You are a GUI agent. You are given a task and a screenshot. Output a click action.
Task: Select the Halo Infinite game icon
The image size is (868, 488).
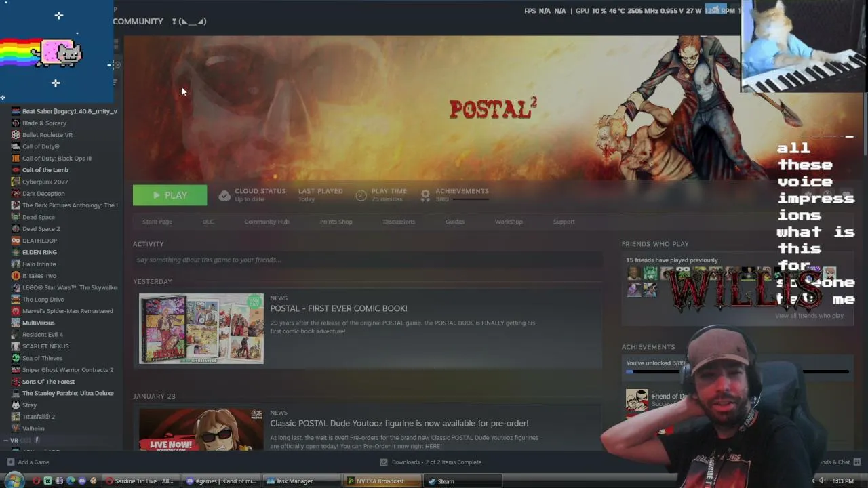pyautogui.click(x=16, y=264)
